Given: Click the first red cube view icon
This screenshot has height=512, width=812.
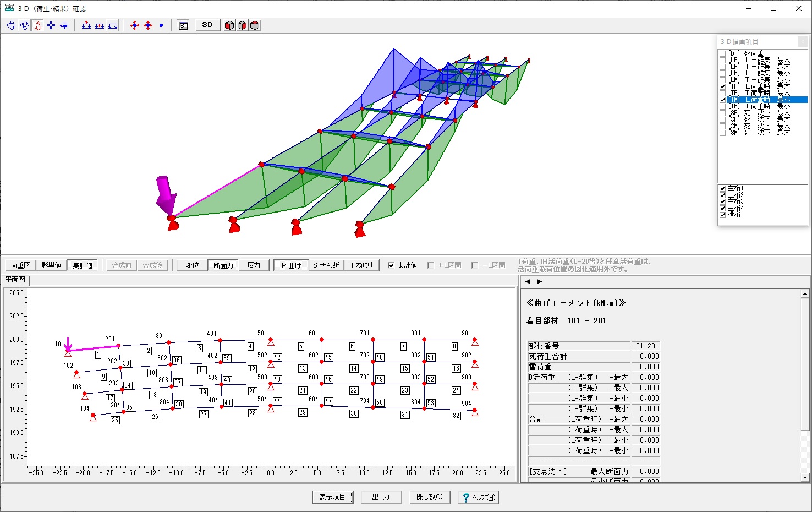Looking at the screenshot, I should pyautogui.click(x=229, y=25).
